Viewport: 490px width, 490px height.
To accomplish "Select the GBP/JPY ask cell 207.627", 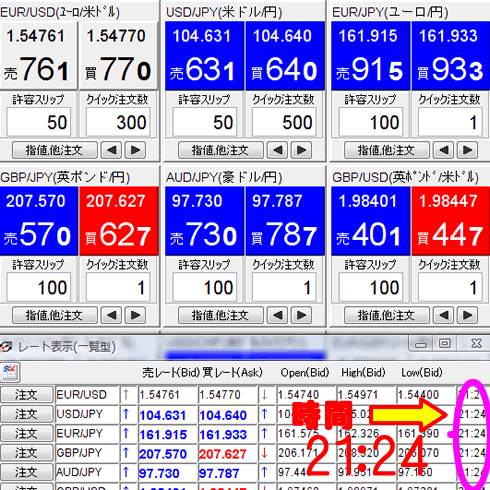I will pos(228,454).
